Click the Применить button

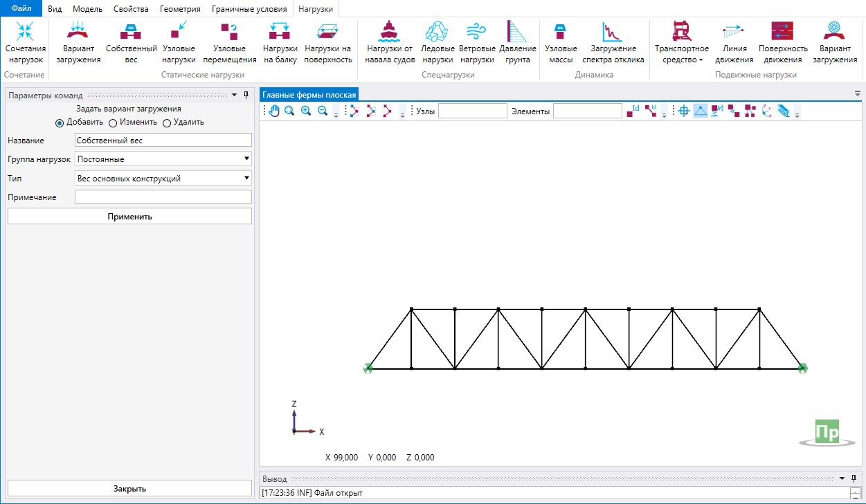[x=129, y=217]
